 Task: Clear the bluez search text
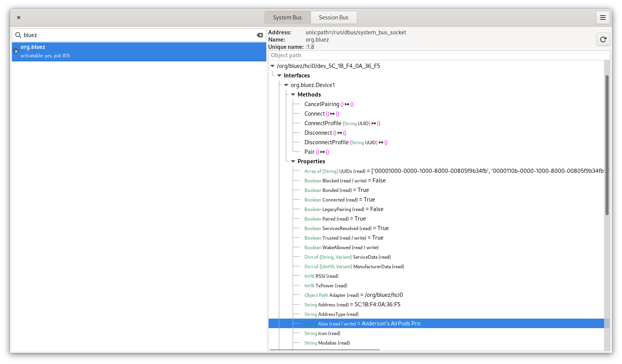click(x=260, y=35)
